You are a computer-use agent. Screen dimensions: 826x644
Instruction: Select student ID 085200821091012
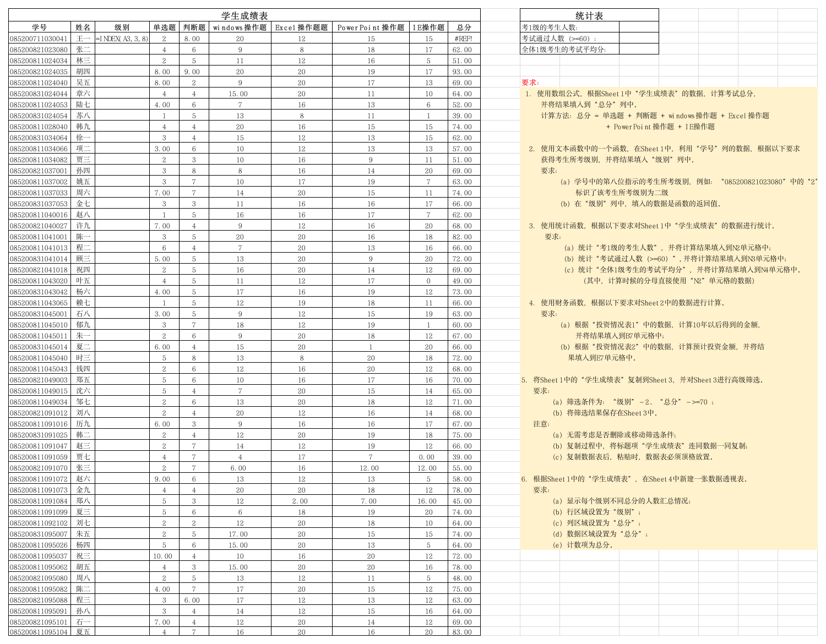pyautogui.click(x=40, y=413)
